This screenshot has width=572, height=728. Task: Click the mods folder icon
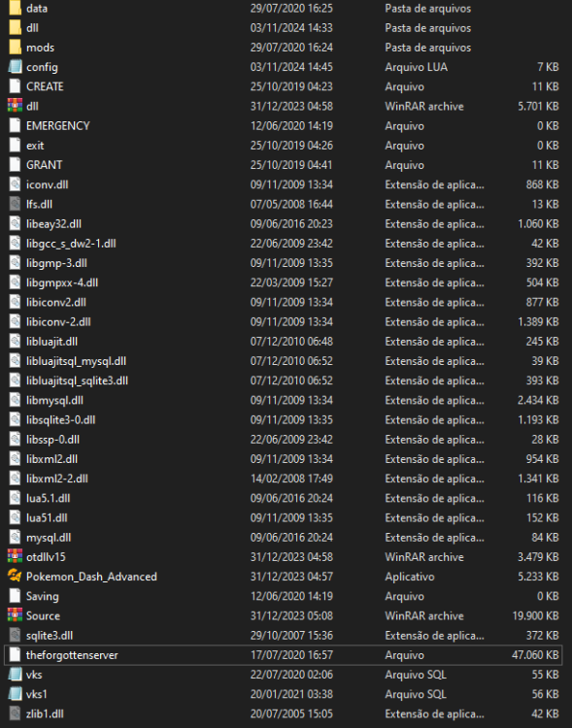click(x=15, y=48)
